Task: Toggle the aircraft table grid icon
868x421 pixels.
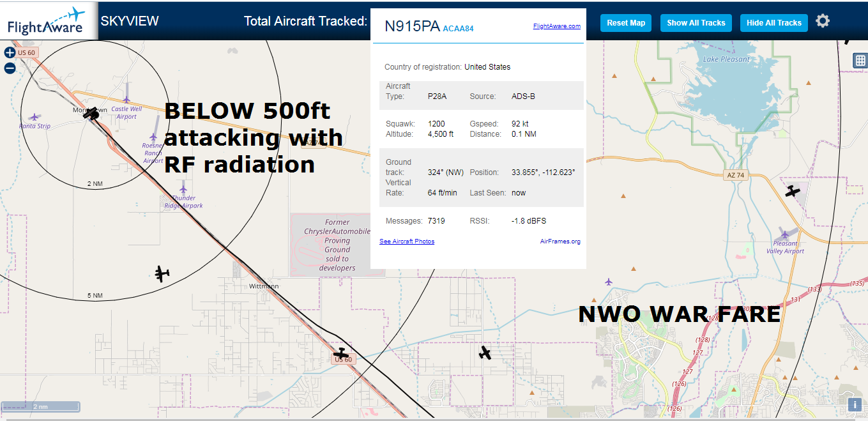Action: click(860, 61)
